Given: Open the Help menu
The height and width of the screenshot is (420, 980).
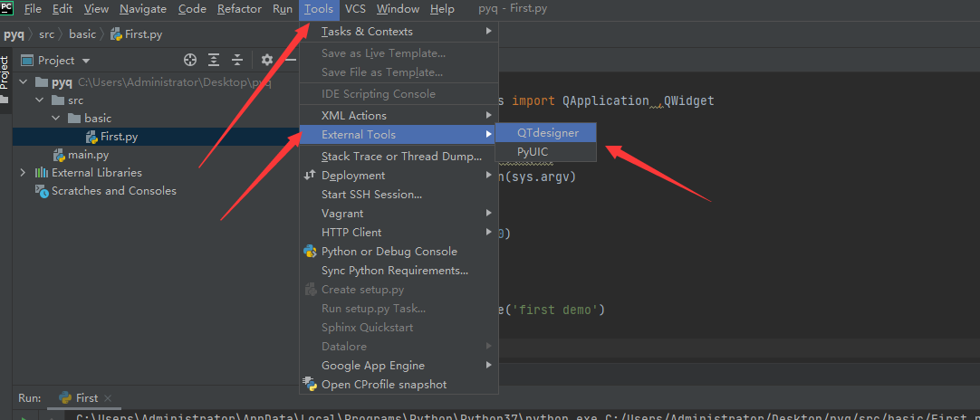Looking at the screenshot, I should pyautogui.click(x=443, y=9).
